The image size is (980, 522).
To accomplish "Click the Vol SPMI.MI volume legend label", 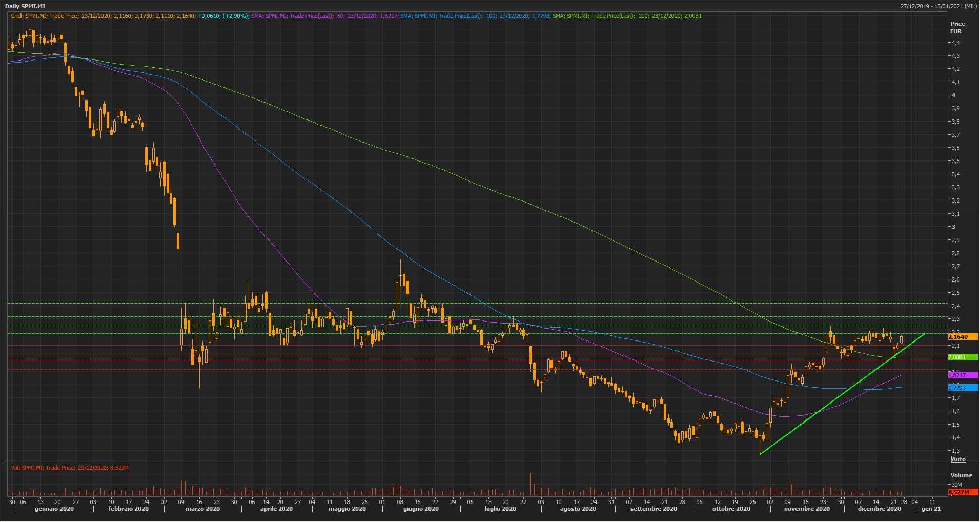I will click(70, 468).
